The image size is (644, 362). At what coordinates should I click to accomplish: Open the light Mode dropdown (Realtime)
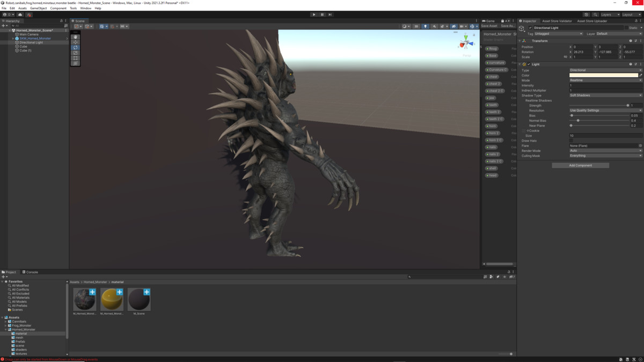605,80
